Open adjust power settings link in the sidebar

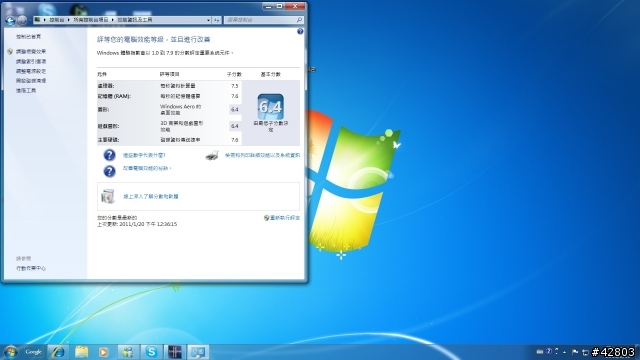[x=31, y=71]
